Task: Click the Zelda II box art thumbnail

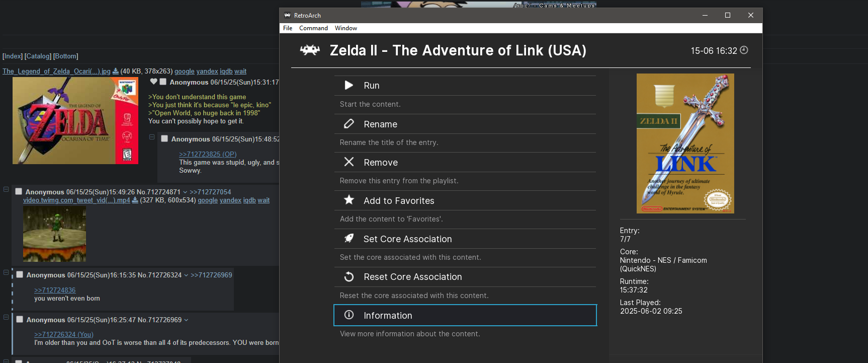Action: click(685, 143)
